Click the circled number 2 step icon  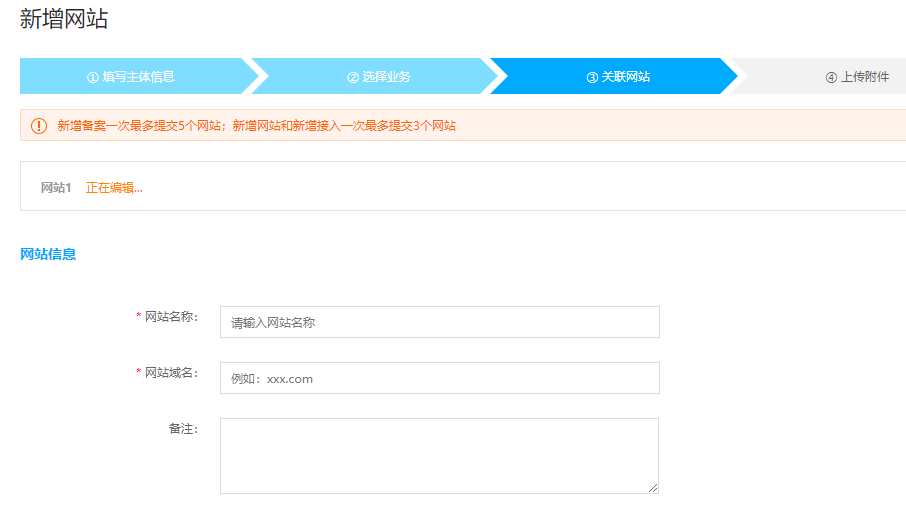353,77
